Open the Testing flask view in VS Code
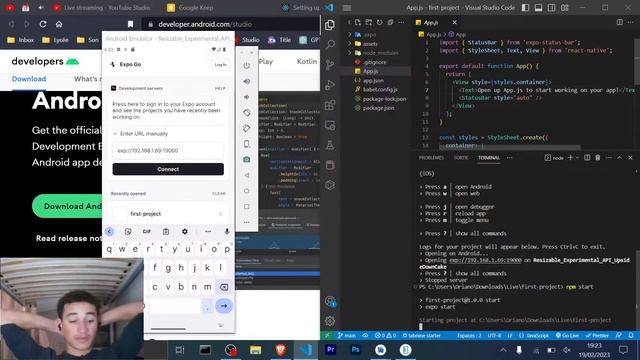This screenshot has height=360, width=640. tap(330, 145)
